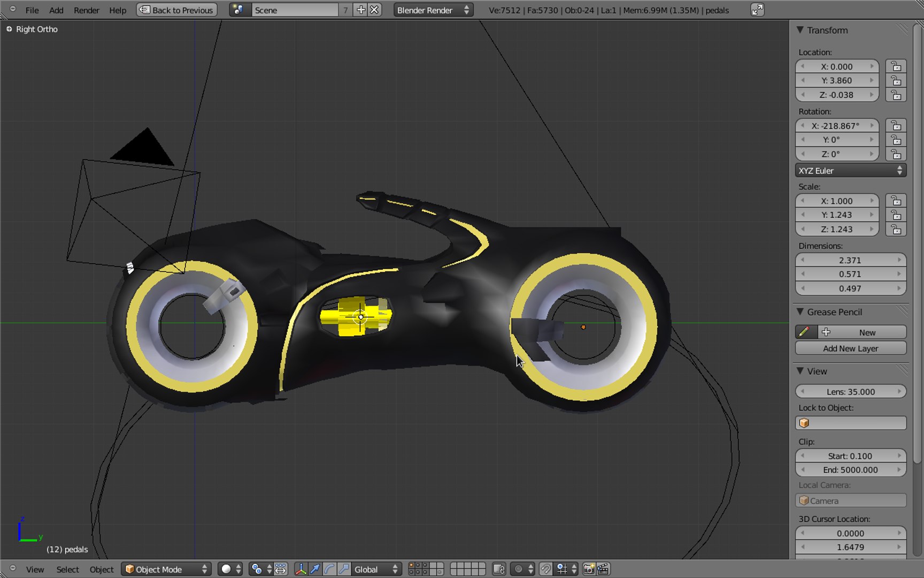Render OpenGL image with camera icon
Screen dimensions: 924x578
(x=589, y=569)
